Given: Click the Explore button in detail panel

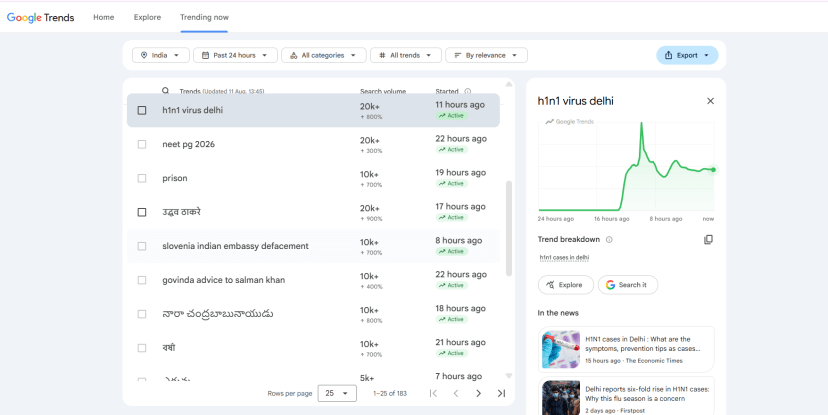Looking at the screenshot, I should pyautogui.click(x=566, y=285).
